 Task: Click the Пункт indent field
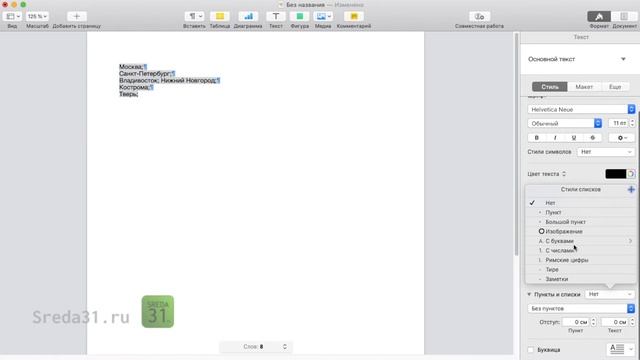(x=576, y=322)
